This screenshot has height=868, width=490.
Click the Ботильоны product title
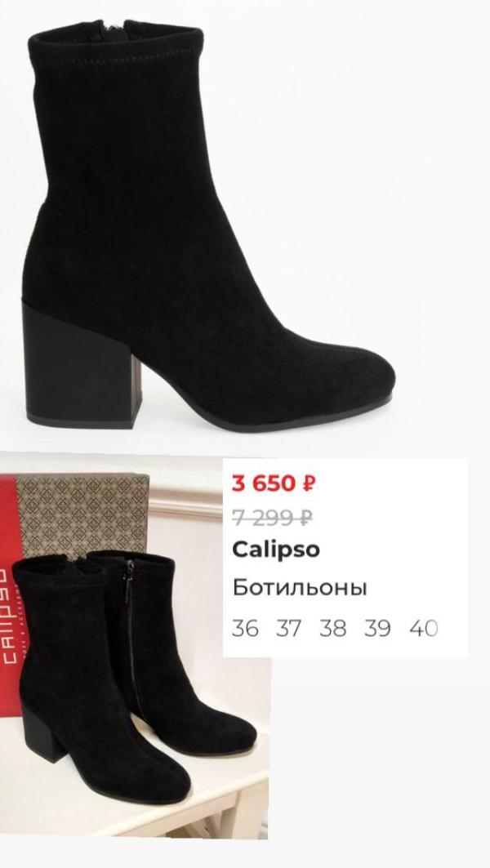point(300,588)
